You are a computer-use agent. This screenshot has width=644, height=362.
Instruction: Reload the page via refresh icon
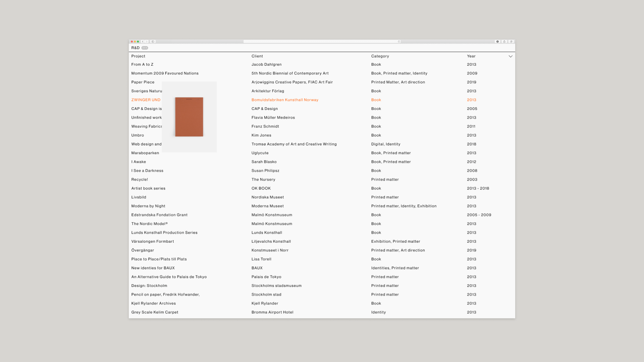coord(399,42)
